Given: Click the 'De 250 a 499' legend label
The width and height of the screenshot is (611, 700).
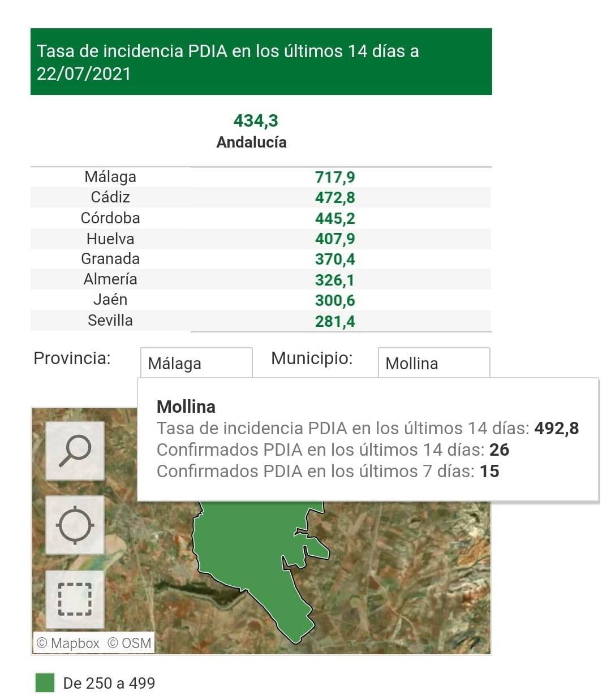Looking at the screenshot, I should click(109, 683).
